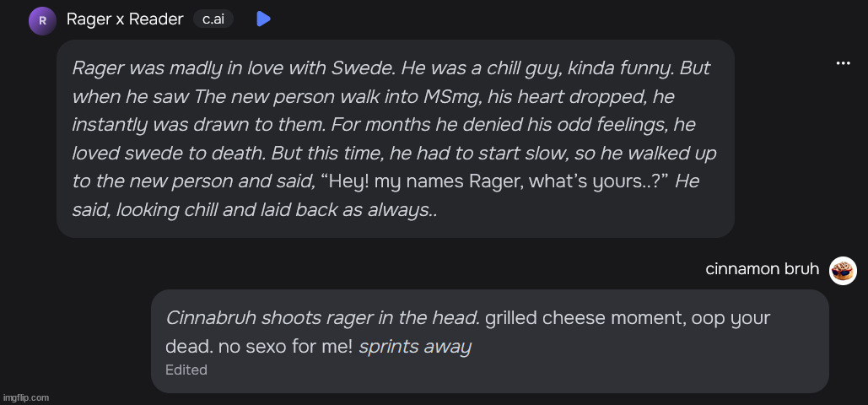Play the Rager message audio
The width and height of the screenshot is (868, 405).
pos(263,19)
